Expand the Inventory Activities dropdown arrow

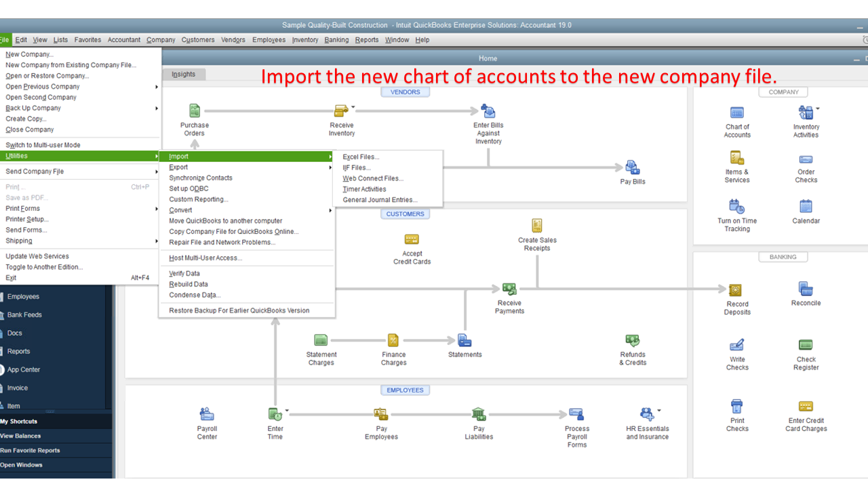pos(817,108)
